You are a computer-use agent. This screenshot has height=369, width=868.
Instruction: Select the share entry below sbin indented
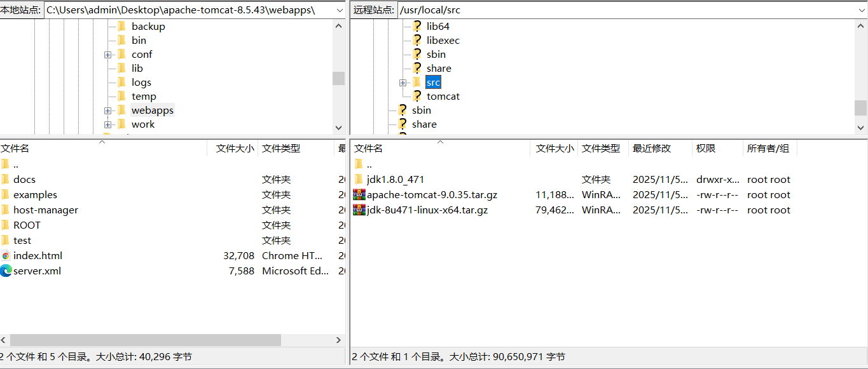[x=439, y=68]
